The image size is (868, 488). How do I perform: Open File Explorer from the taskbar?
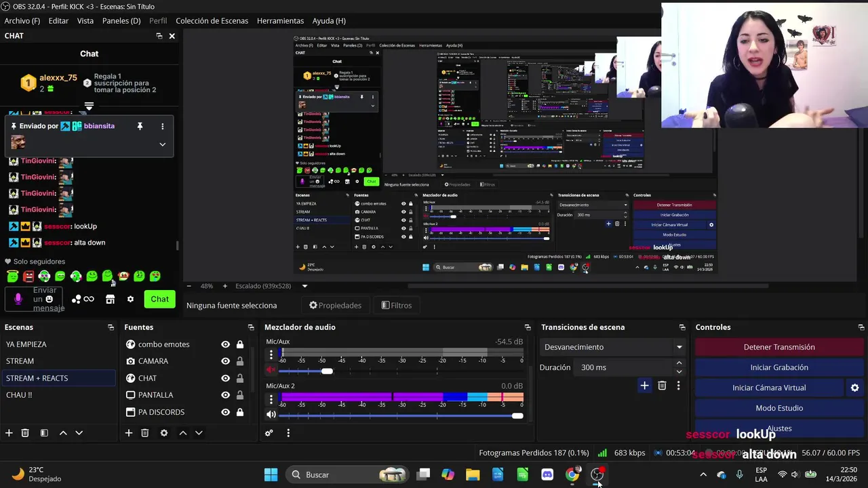473,474
